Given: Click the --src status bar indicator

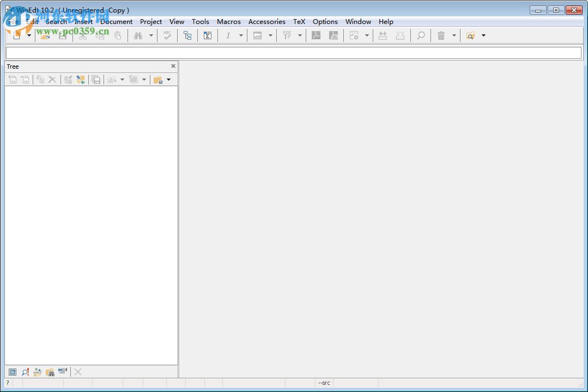Looking at the screenshot, I should point(324,383).
